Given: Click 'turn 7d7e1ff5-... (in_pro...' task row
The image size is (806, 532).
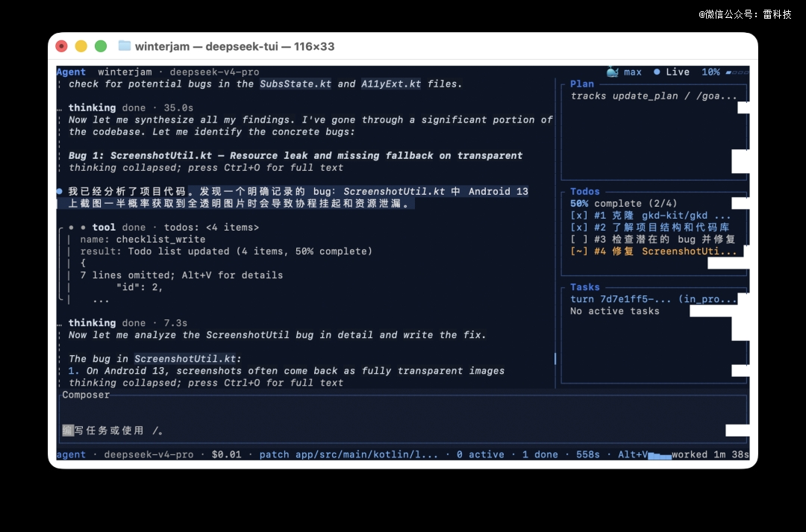Looking at the screenshot, I should click(653, 298).
